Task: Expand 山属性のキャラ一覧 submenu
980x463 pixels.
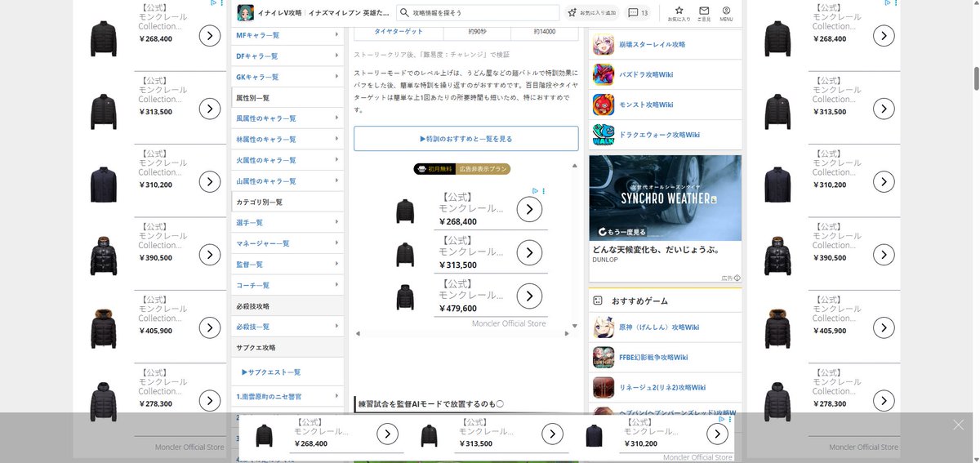Action: [286, 180]
